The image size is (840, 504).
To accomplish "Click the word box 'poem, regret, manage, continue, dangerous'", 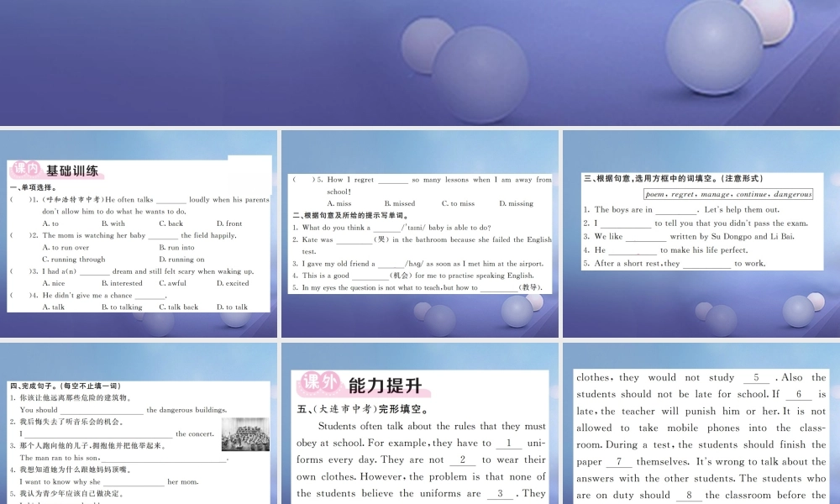I will click(x=728, y=194).
